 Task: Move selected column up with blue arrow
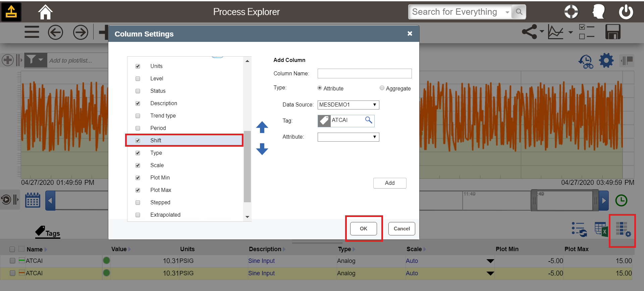click(262, 127)
